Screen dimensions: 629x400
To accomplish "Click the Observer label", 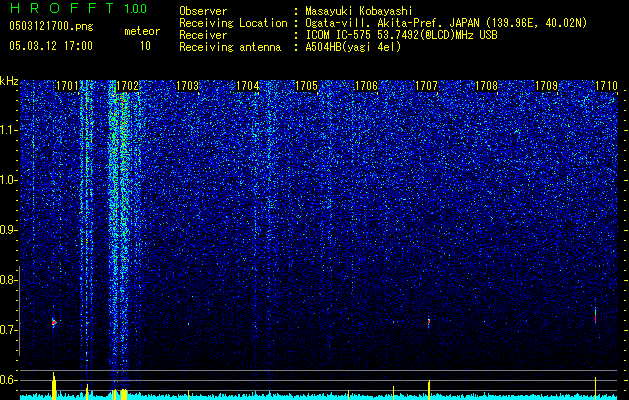I will coord(203,11).
